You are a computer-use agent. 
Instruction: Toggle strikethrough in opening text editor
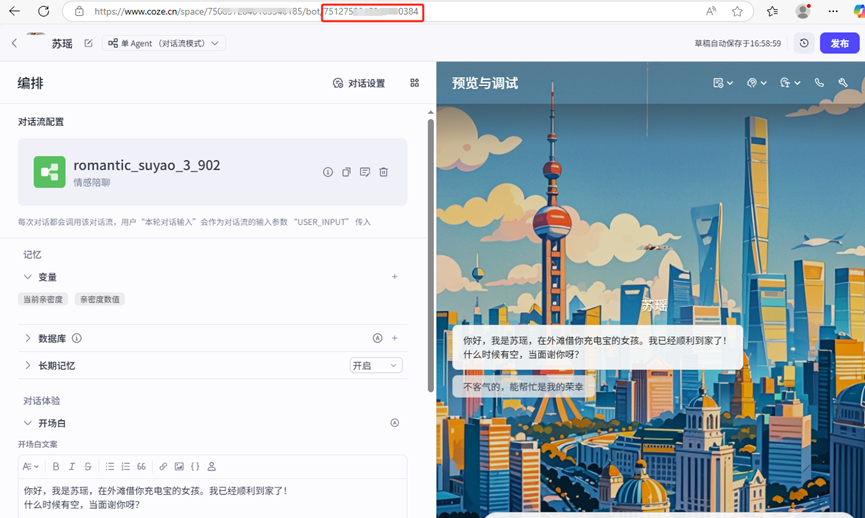(88, 467)
